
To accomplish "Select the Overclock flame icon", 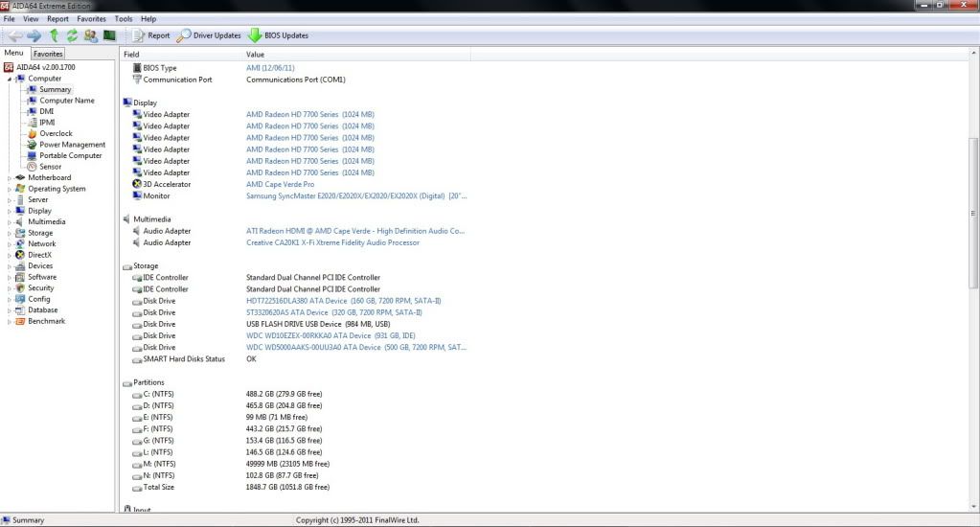I will 32,133.
